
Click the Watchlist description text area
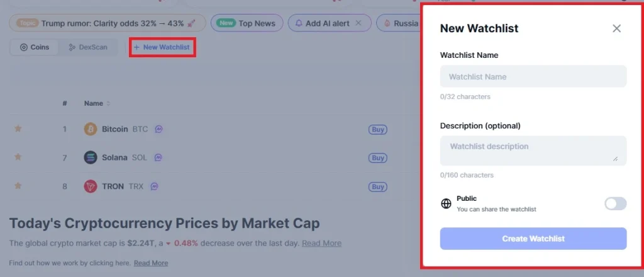click(x=533, y=150)
